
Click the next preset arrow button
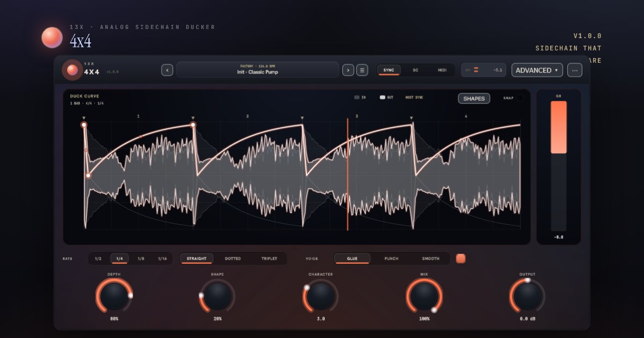348,70
